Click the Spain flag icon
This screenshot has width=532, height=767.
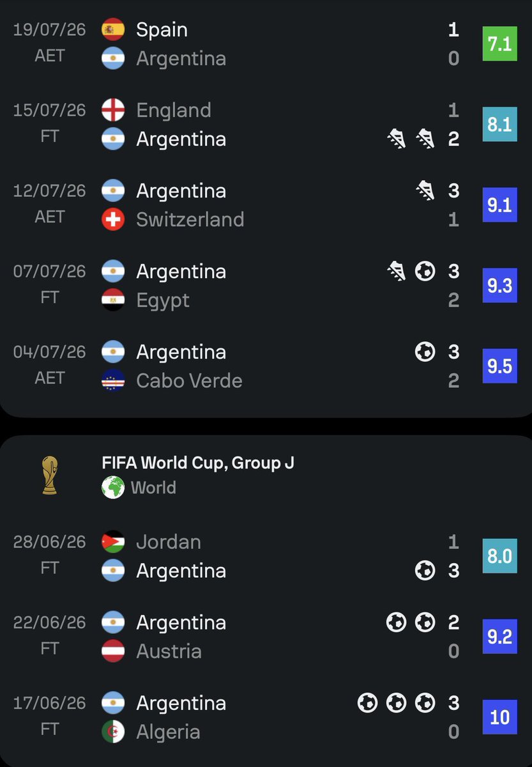coord(113,29)
